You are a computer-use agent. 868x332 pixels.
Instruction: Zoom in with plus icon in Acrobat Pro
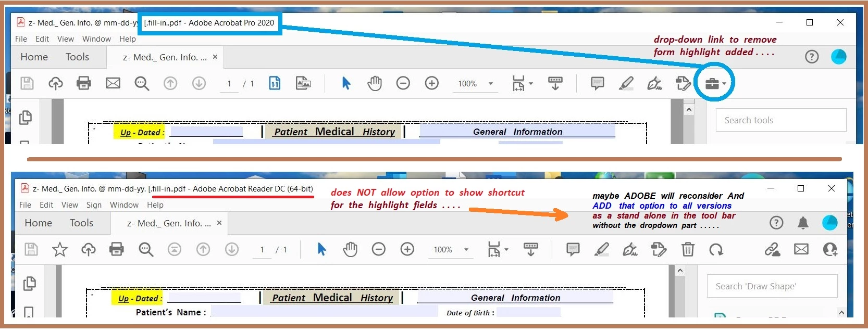pos(432,83)
